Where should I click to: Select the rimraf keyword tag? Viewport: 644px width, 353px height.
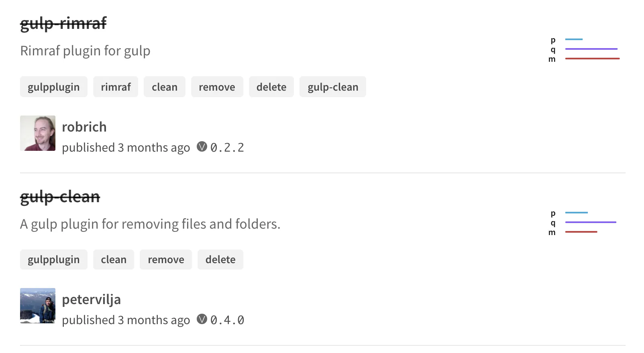116,87
